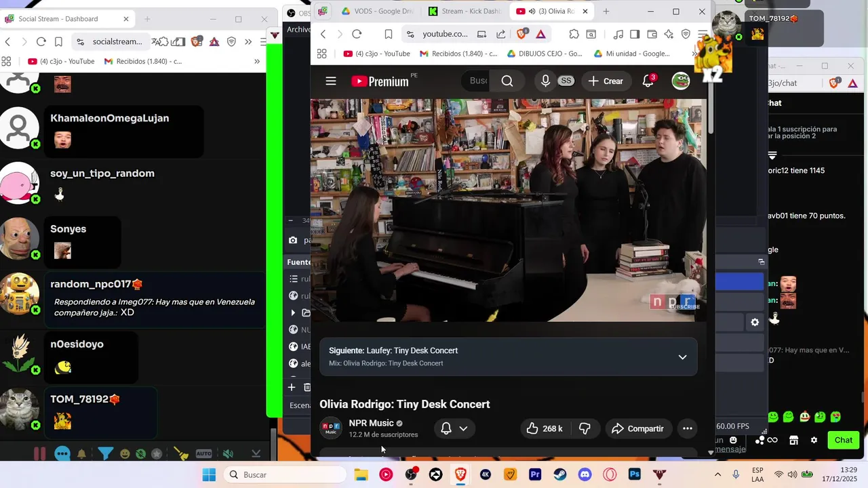
Task: Open the browser extensions puzzle icon
Action: 574,34
